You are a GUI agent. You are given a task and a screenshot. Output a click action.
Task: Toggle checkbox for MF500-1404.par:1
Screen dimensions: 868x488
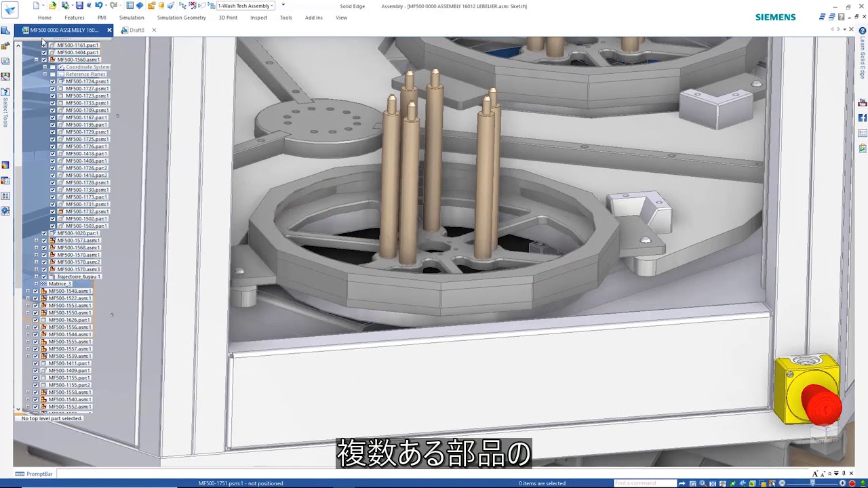(x=44, y=52)
